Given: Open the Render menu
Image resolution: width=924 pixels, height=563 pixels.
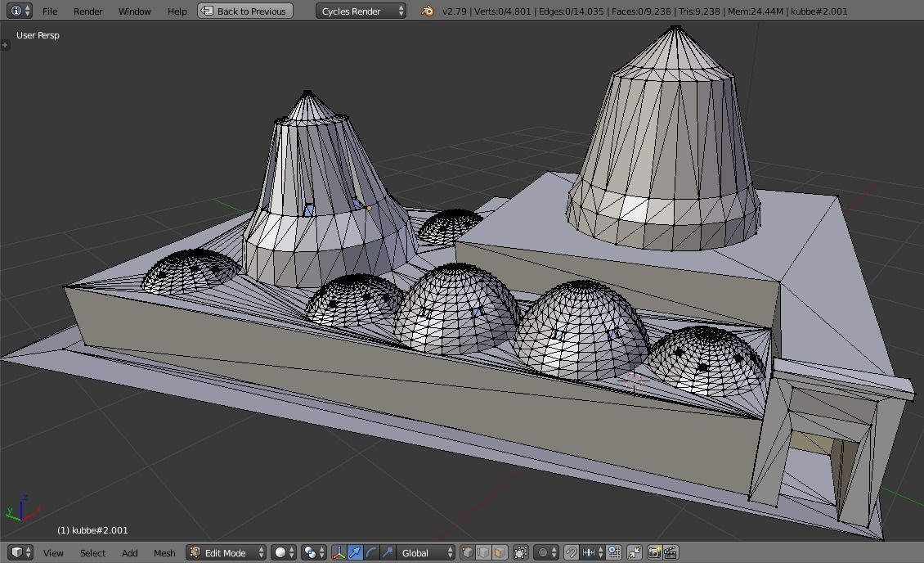Looking at the screenshot, I should [x=87, y=11].
